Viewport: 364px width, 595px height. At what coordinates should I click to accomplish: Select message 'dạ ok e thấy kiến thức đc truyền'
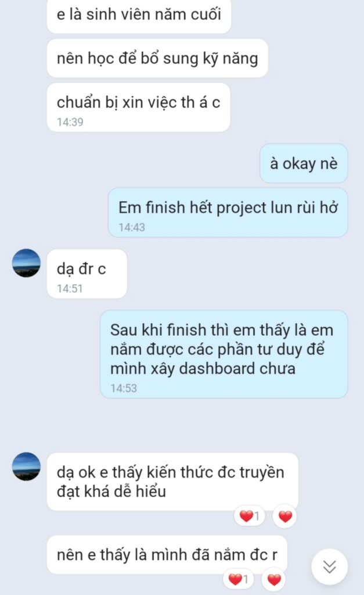(172, 482)
